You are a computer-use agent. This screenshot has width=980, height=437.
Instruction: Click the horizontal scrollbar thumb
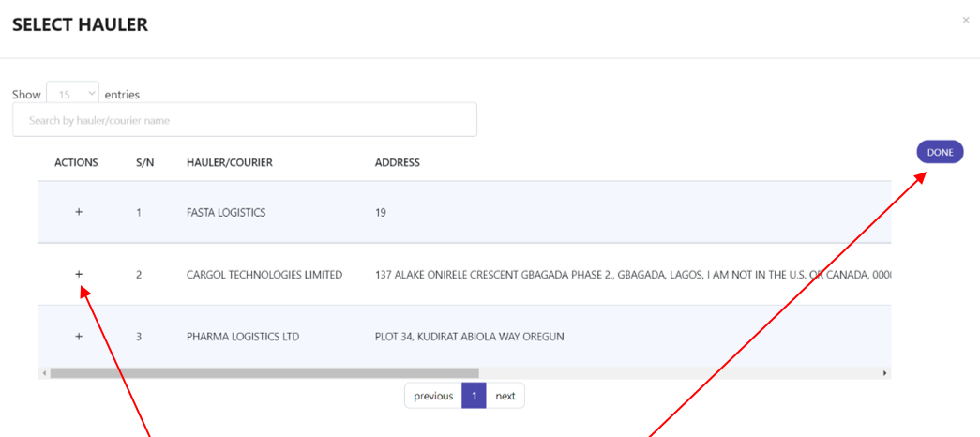tap(264, 372)
